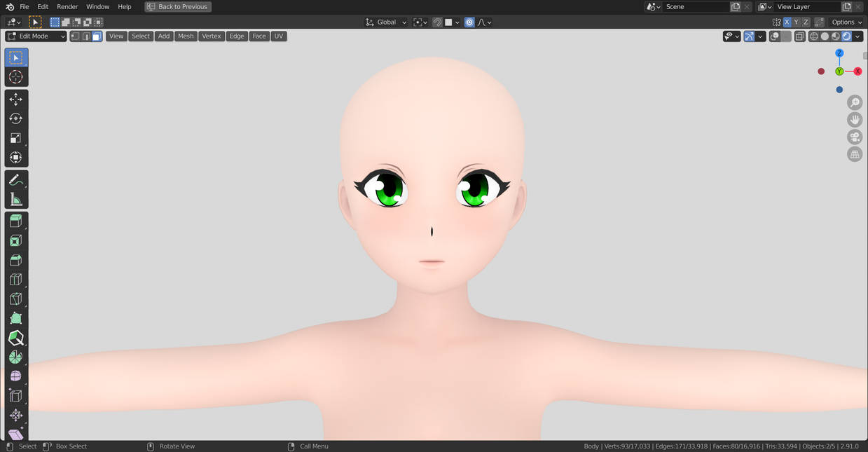Open the Mesh menu in the header
Viewport: 868px width, 452px height.
186,36
